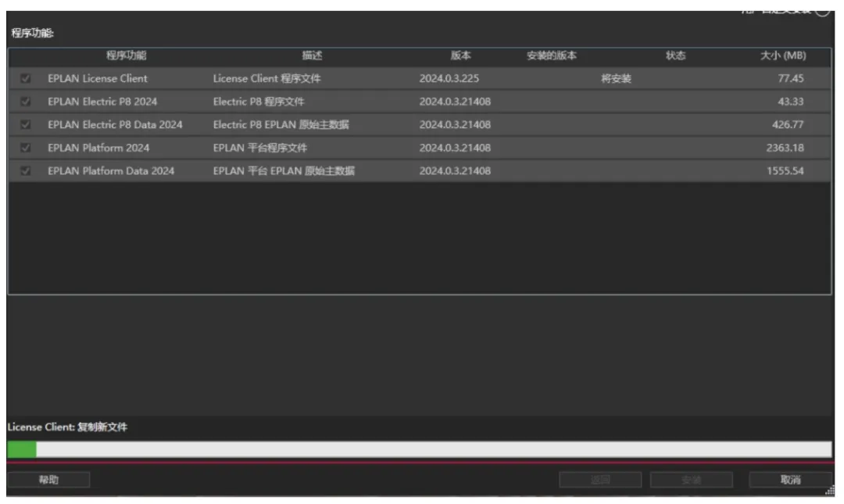Click the Electric P8 程序文件 description
This screenshot has height=504, width=844.
[259, 102]
